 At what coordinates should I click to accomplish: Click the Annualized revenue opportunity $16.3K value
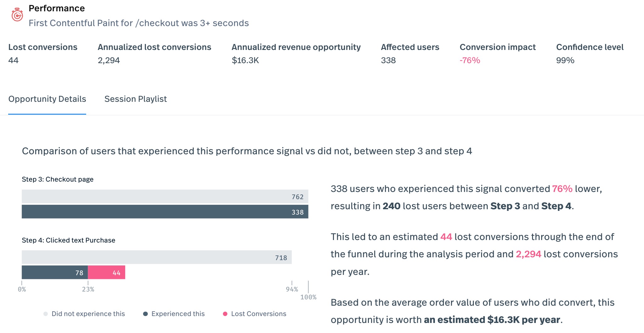tap(245, 60)
